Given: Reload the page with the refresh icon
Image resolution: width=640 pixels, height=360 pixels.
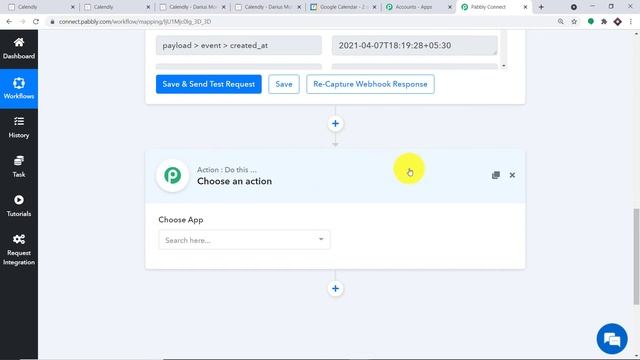Looking at the screenshot, I should 36,22.
